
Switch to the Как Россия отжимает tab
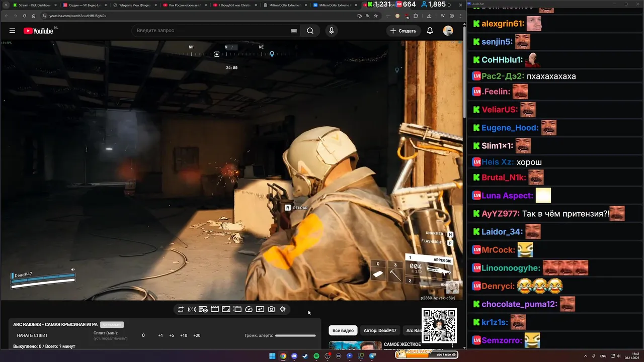click(x=184, y=5)
